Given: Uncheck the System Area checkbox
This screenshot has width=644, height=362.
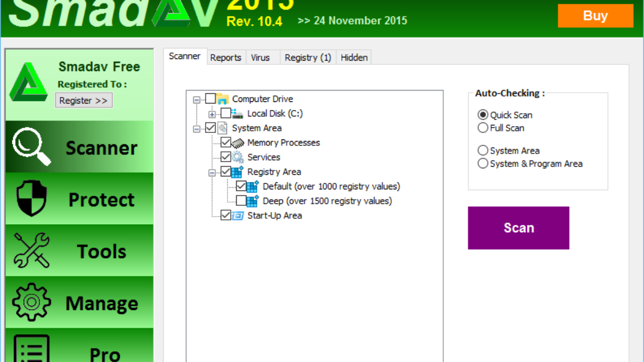Looking at the screenshot, I should [210, 128].
